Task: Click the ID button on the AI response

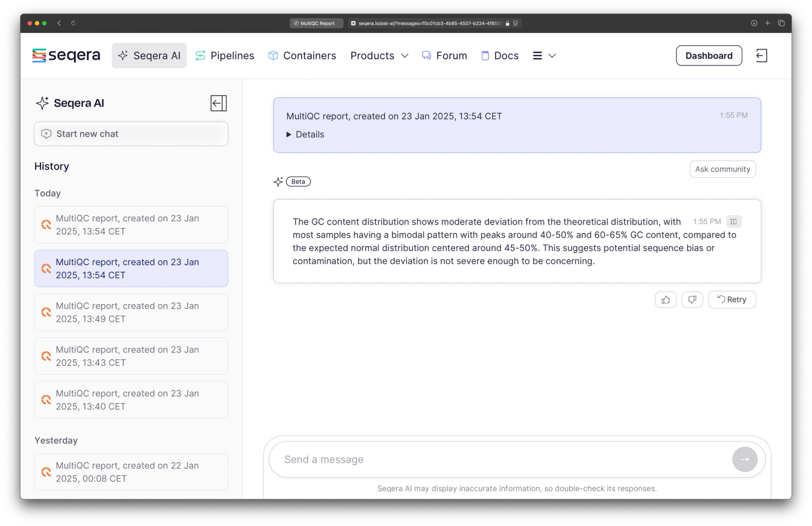Action: click(x=733, y=221)
